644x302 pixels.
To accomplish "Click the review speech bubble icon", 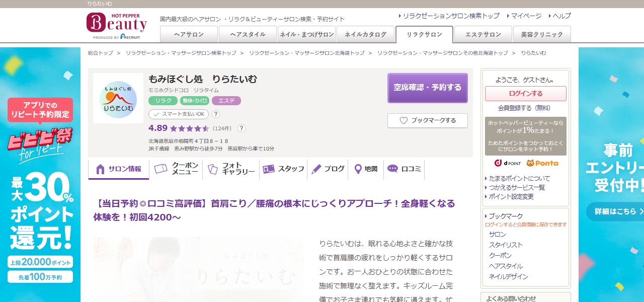I will (393, 169).
